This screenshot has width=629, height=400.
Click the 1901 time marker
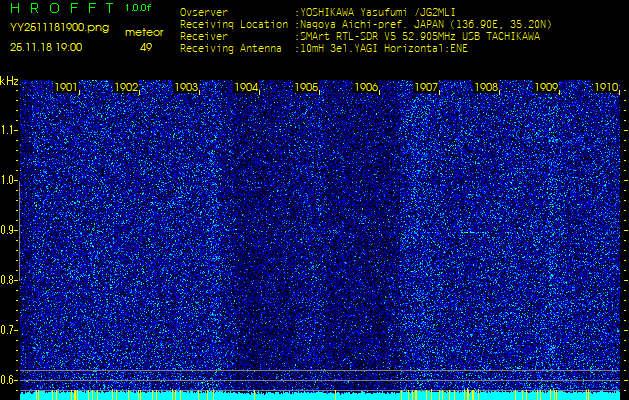click(67, 88)
